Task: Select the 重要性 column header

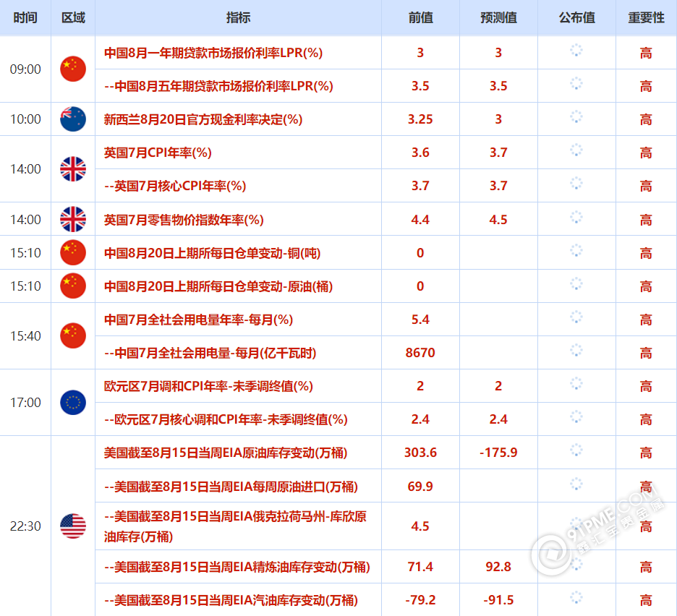Action: tap(646, 17)
